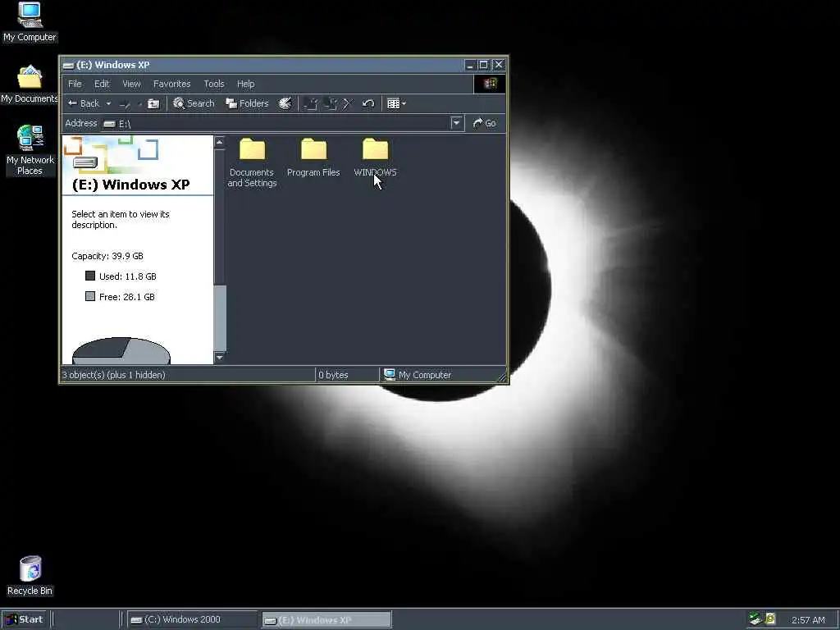Click the (E:) Windows XP pane heading
This screenshot has width=840, height=630.
pos(130,185)
